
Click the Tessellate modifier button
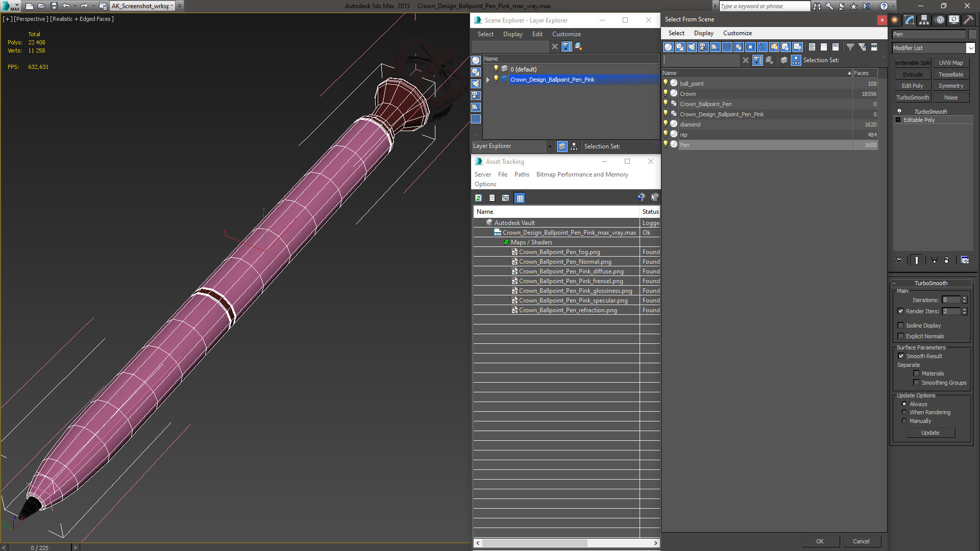click(950, 74)
